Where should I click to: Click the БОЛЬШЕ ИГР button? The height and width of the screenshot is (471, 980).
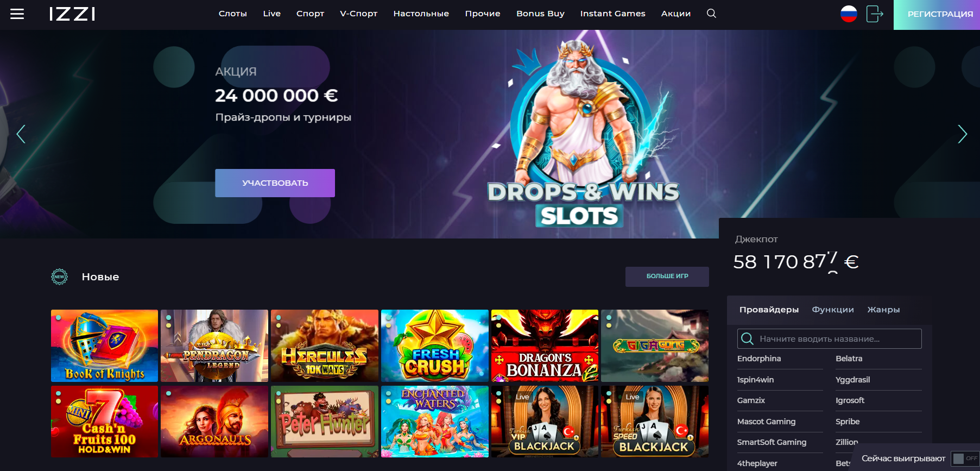click(x=667, y=277)
